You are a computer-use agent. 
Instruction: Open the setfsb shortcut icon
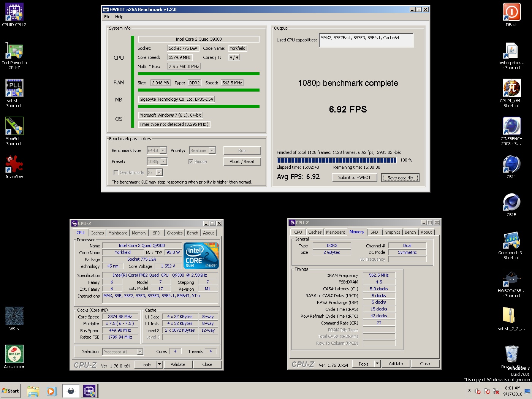point(14,93)
